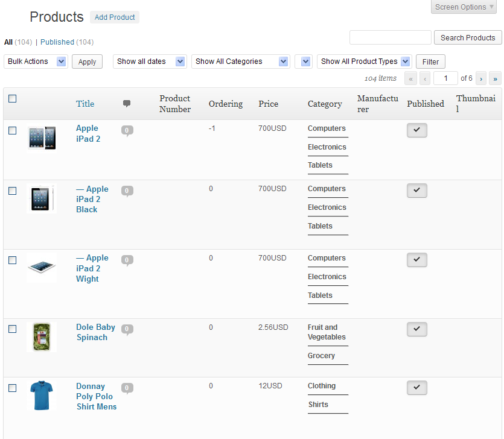Click the published checkmark for Dole Baby Spinach
This screenshot has width=504, height=439.
click(x=416, y=329)
